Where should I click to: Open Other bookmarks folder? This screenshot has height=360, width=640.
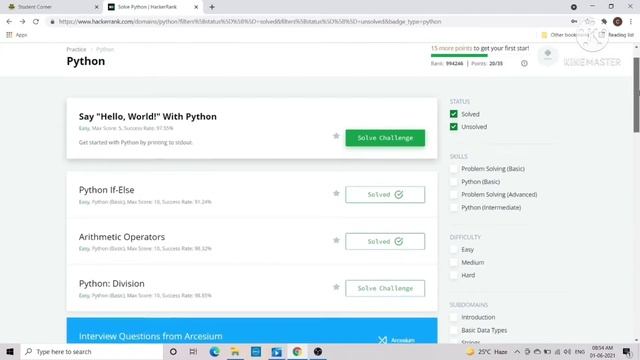click(564, 35)
